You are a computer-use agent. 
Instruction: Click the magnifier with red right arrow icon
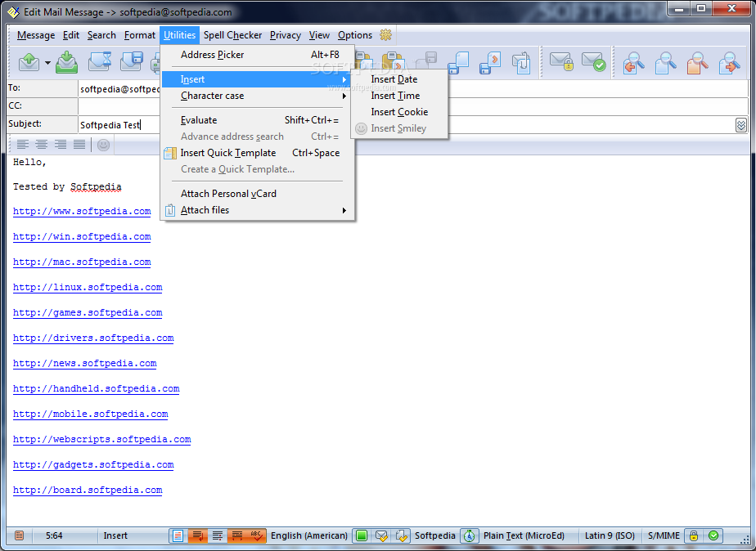click(x=729, y=63)
